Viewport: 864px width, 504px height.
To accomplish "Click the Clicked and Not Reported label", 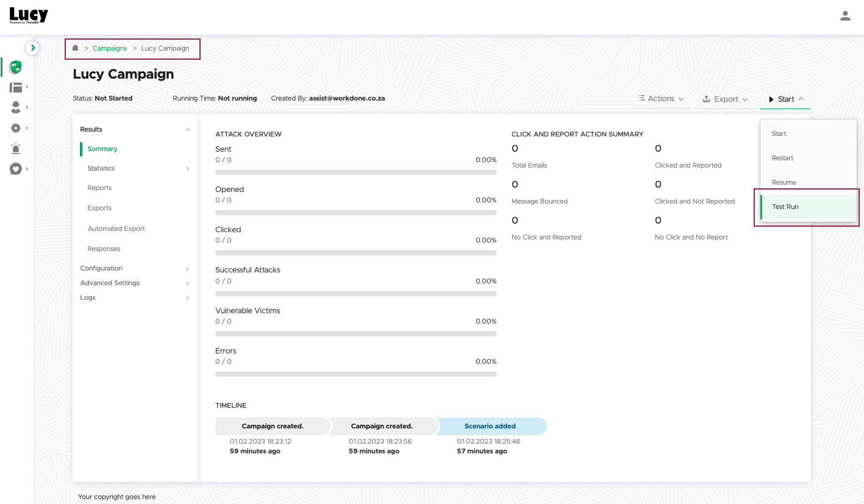I will point(694,201).
